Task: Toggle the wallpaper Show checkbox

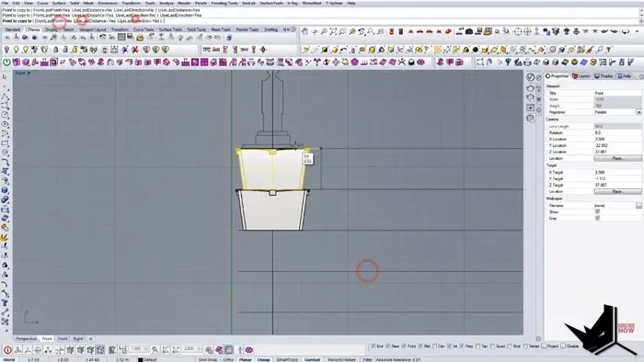Action: (598, 212)
